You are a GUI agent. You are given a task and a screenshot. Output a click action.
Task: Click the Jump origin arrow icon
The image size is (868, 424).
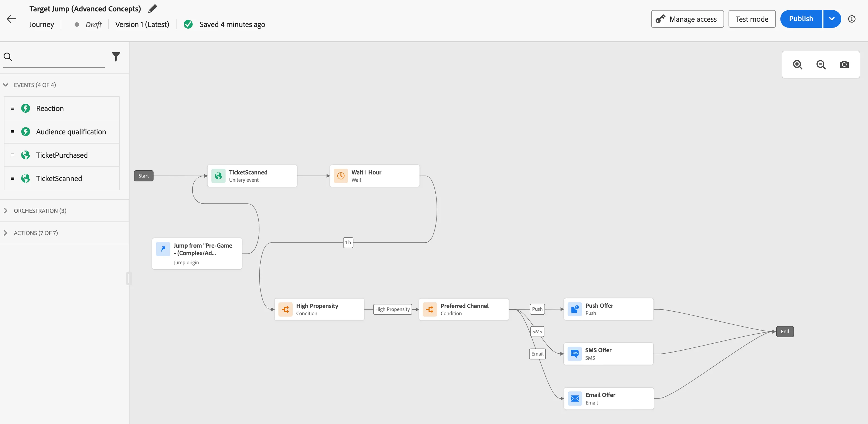(163, 249)
